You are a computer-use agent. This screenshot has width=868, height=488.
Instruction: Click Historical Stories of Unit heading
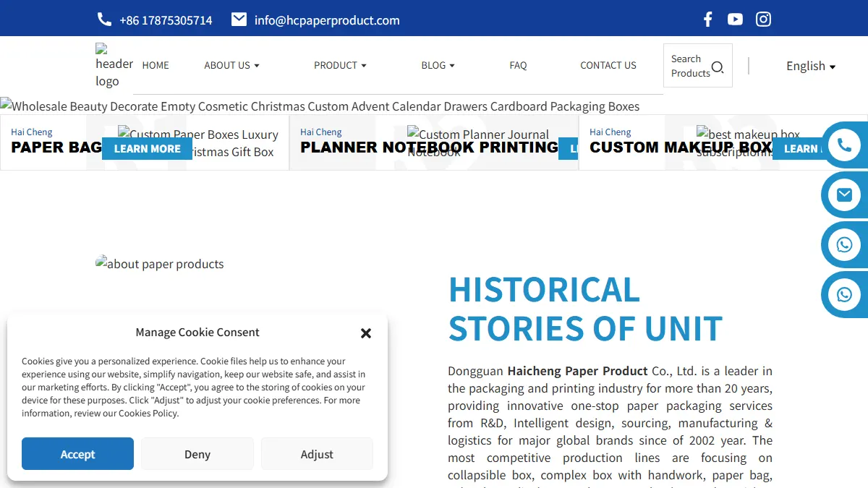pos(585,309)
